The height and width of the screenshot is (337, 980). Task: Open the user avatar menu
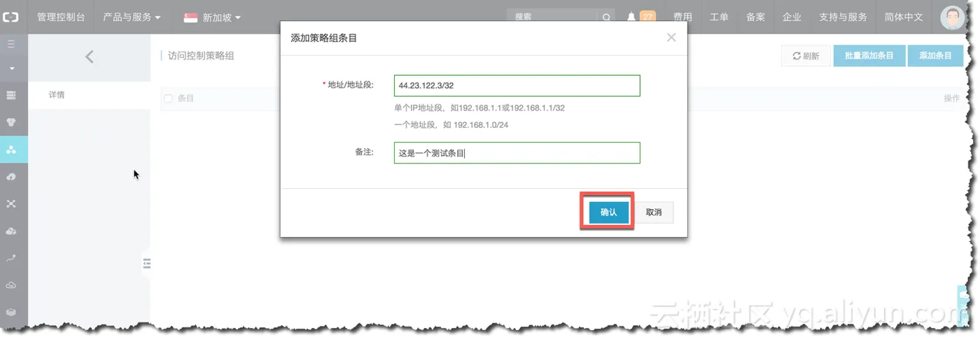pyautogui.click(x=952, y=17)
